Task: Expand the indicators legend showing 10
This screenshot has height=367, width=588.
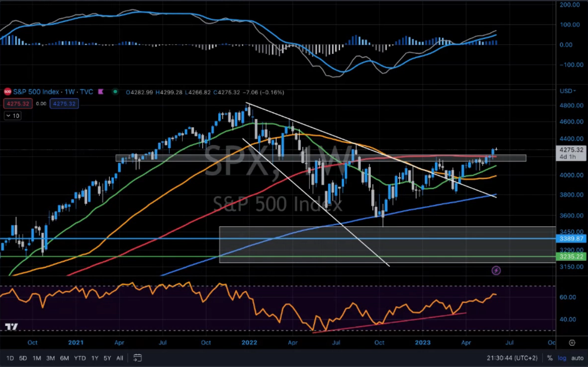Action: [x=13, y=116]
